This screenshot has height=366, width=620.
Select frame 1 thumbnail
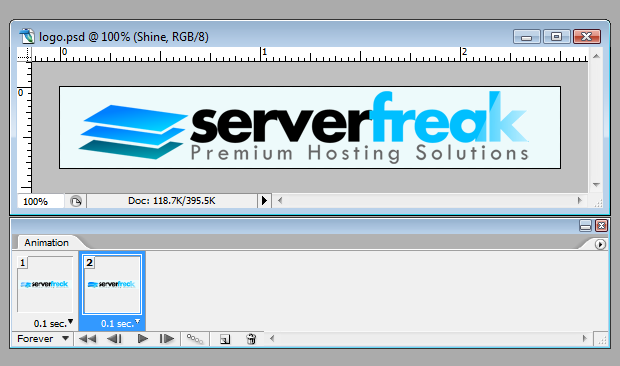click(45, 284)
